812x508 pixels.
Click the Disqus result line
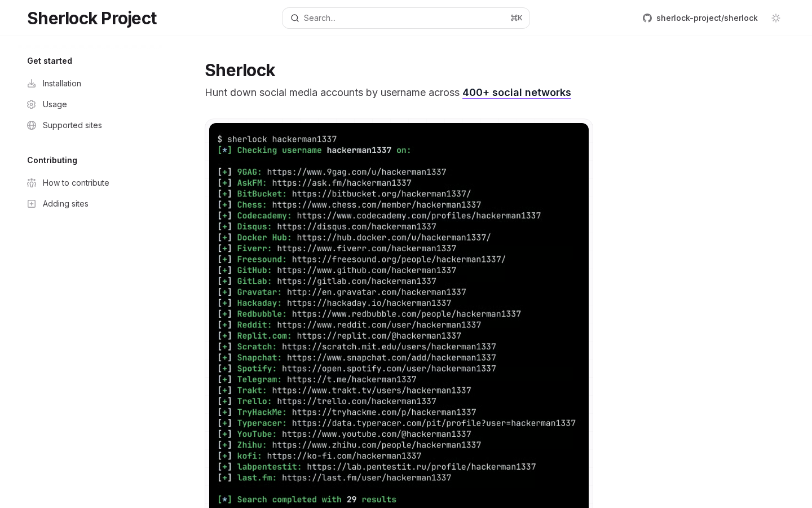coord(326,226)
